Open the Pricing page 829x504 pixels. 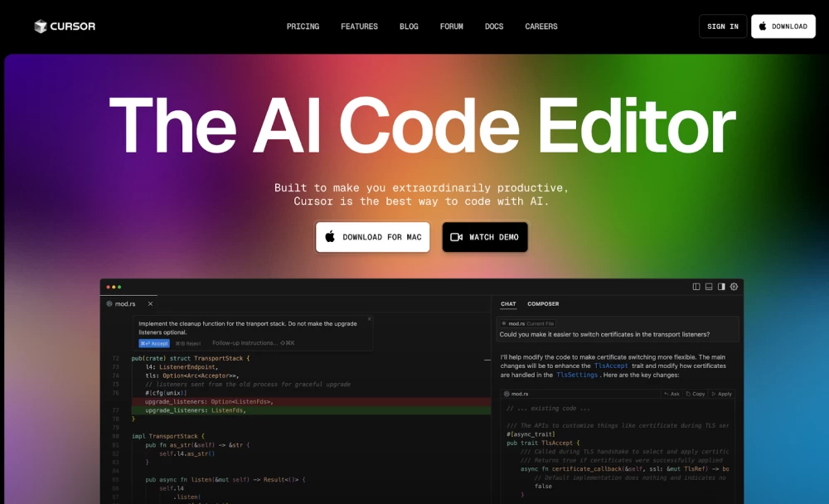click(x=303, y=26)
